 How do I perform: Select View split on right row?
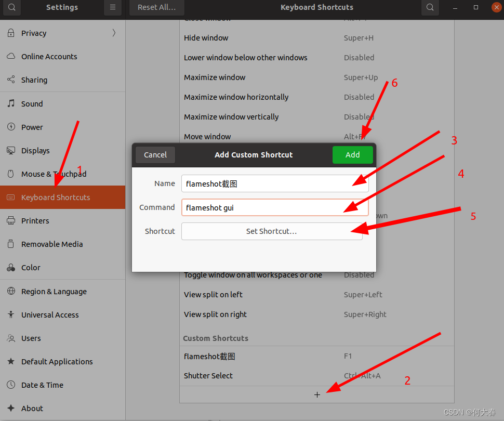[x=317, y=314]
